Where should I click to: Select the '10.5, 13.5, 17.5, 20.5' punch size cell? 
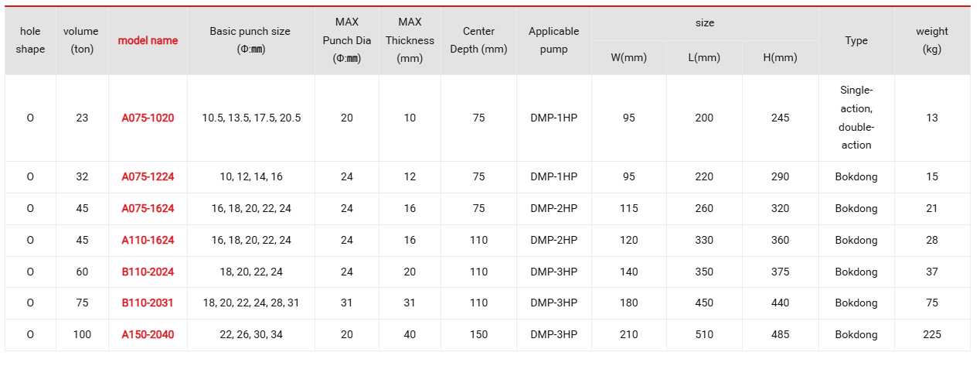[x=250, y=118]
